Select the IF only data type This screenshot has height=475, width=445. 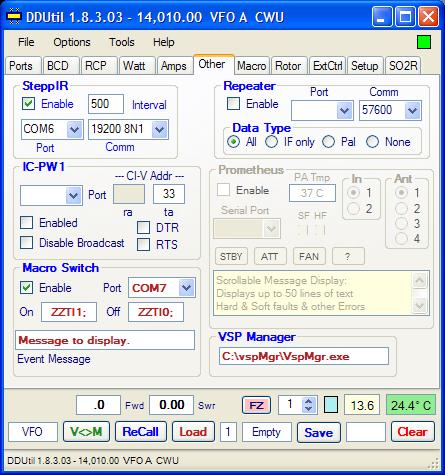coord(271,142)
